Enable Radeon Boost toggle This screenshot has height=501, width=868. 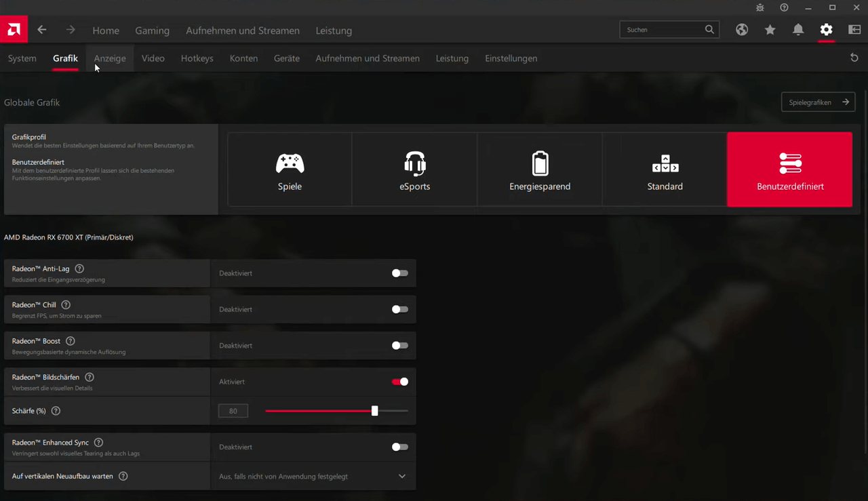pyautogui.click(x=400, y=346)
